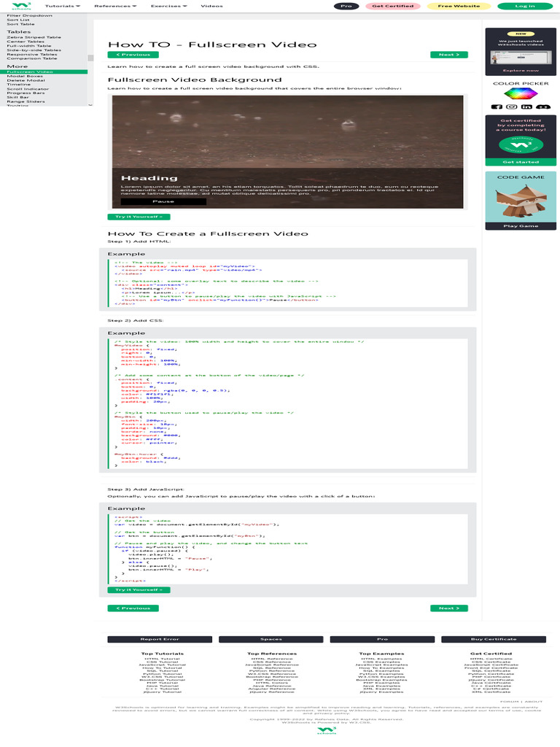Click the Pro button in the top bar
This screenshot has height=747, width=560.
pyautogui.click(x=346, y=6)
